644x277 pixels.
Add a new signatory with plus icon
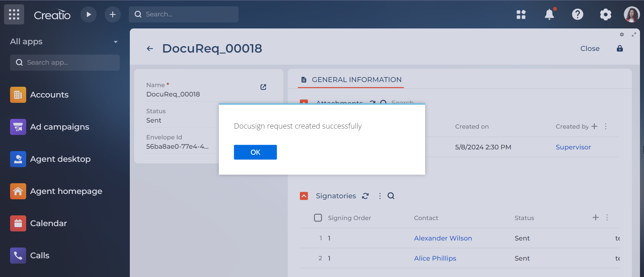596,217
